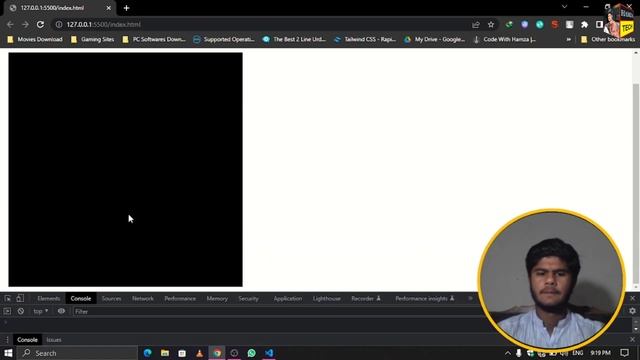Open the teal round extension icon
Viewport: 640px width, 360px height.
pyautogui.click(x=540, y=25)
